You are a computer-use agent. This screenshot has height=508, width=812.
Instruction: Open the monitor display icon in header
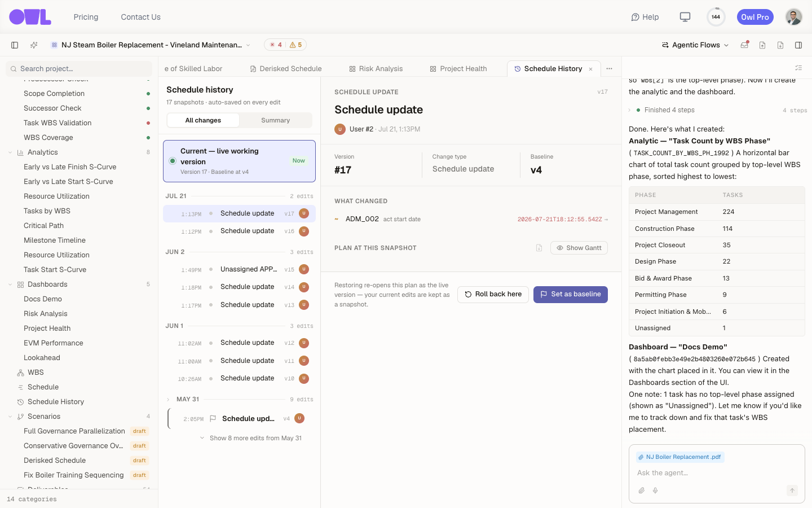[685, 17]
